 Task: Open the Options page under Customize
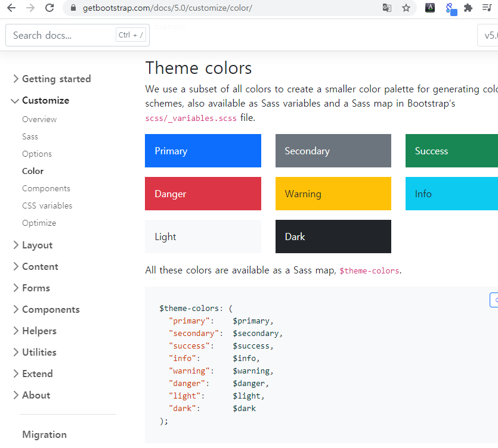[x=37, y=154]
